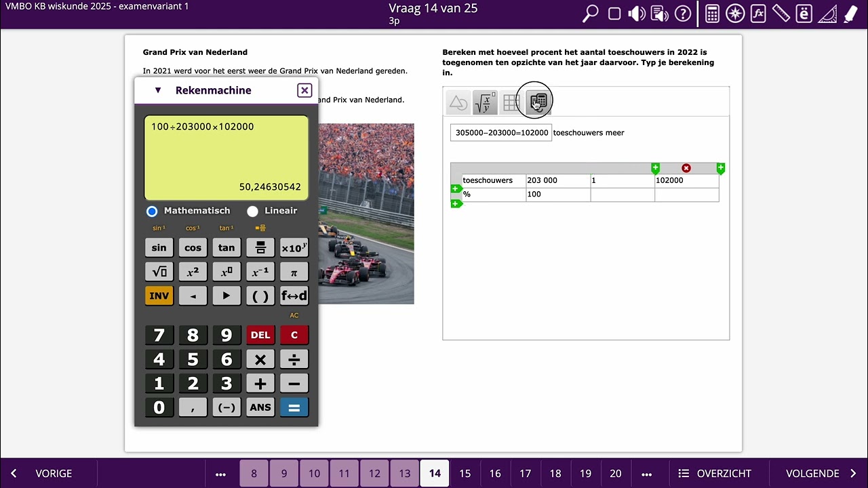Add column at the table's right end
Viewport: 868px width, 488px height.
720,168
